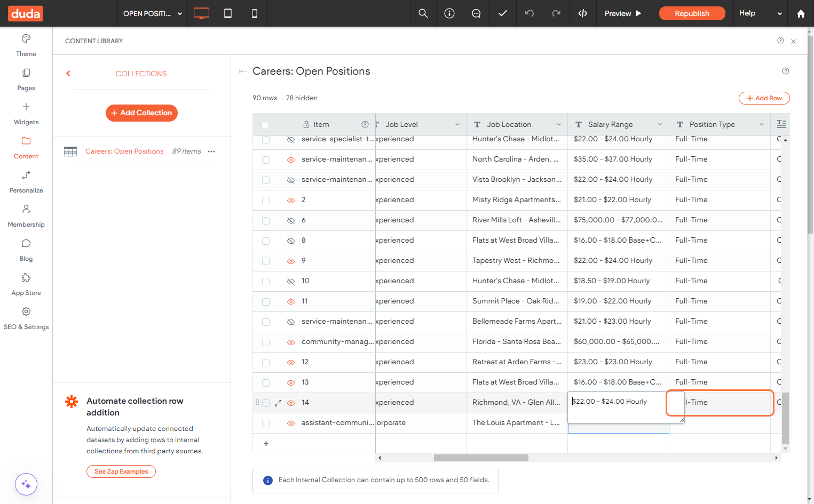Open the AI assistant sparkle button
Image resolution: width=814 pixels, height=504 pixels.
[x=26, y=484]
